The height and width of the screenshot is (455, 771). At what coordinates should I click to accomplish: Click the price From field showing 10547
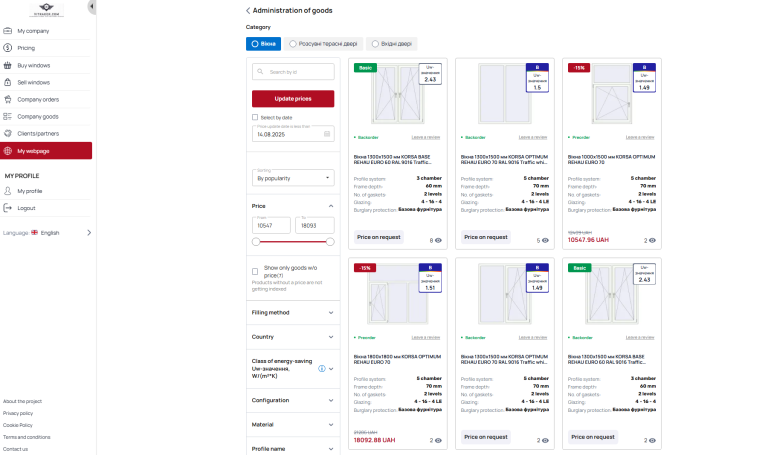(271, 225)
